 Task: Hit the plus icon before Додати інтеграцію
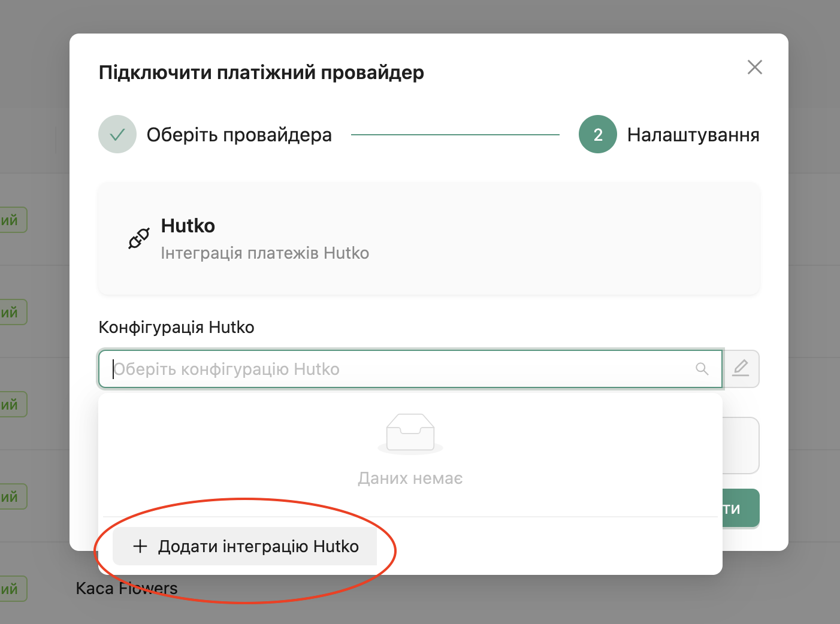[x=140, y=546]
